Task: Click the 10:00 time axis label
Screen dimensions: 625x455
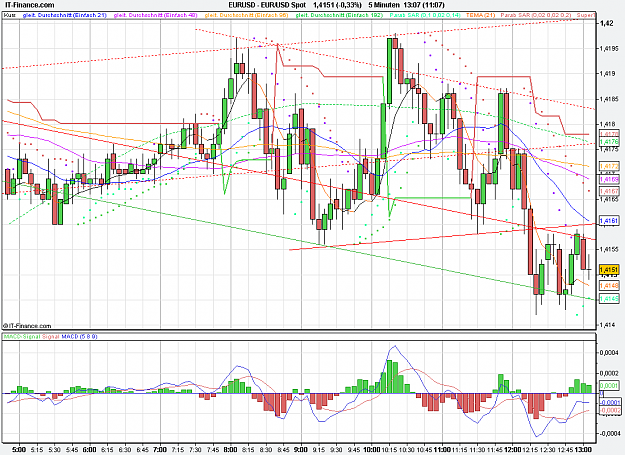Action: point(371,450)
